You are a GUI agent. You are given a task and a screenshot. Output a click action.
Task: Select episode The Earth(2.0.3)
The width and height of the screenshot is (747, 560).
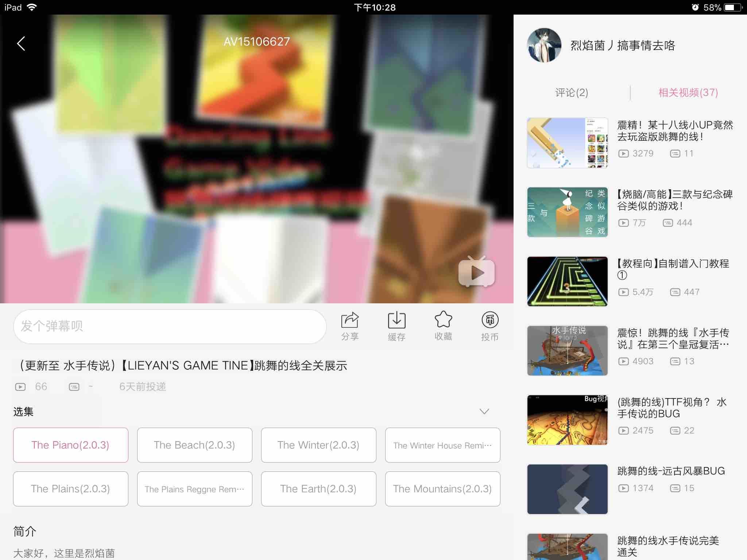click(319, 489)
